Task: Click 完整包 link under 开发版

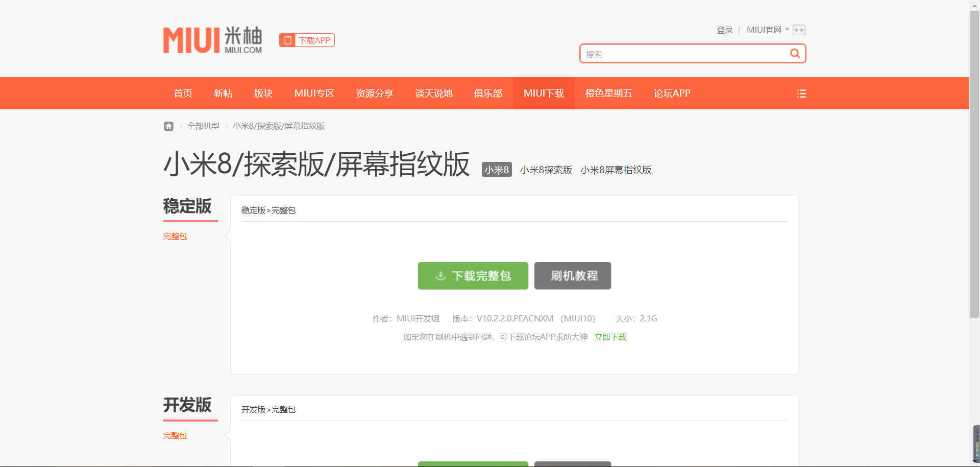Action: [x=175, y=436]
